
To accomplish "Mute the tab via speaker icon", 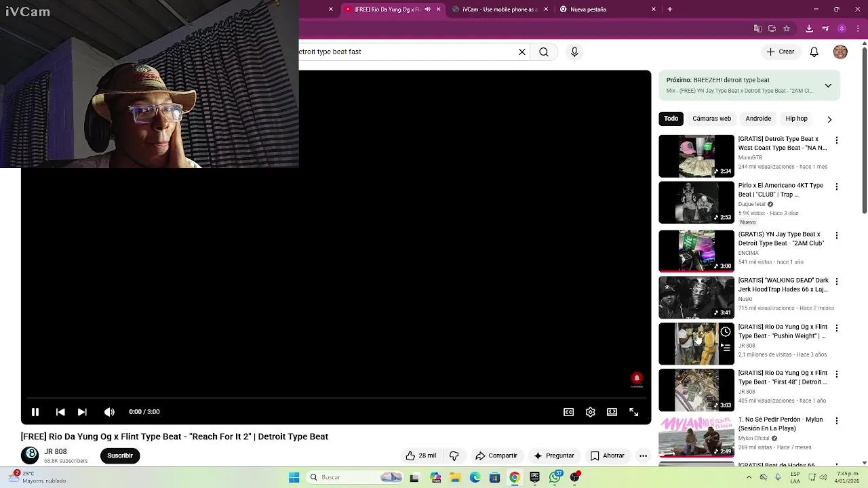I will (x=427, y=9).
